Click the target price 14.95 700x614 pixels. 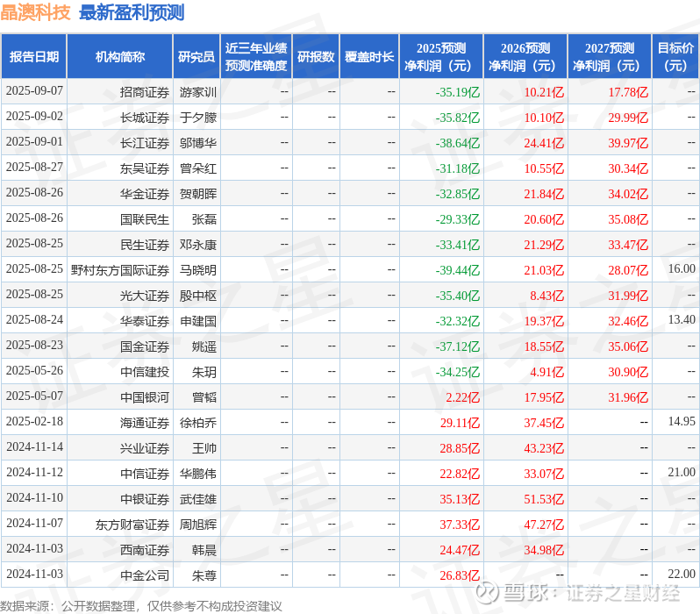(682, 422)
